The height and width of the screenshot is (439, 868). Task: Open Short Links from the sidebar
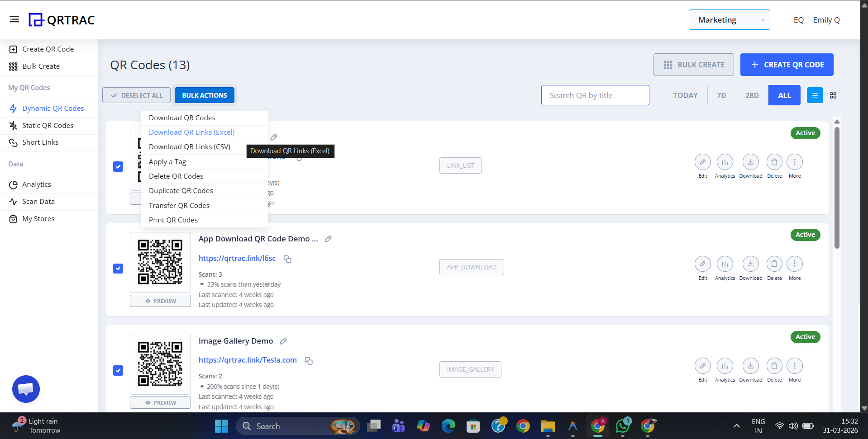[41, 142]
